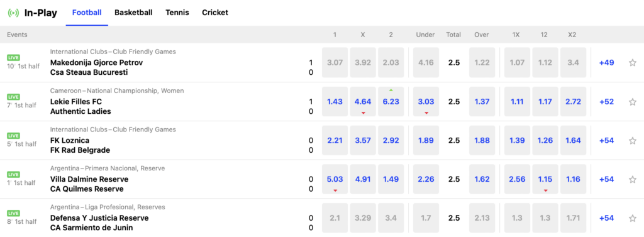Star the Villa Dalmine Reserve match
The width and height of the screenshot is (644, 237).
tap(633, 180)
